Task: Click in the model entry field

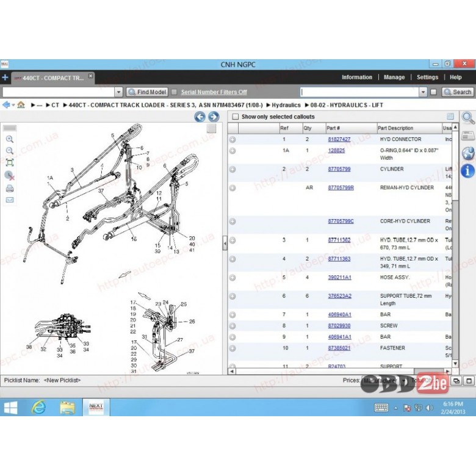Action: coord(59,92)
